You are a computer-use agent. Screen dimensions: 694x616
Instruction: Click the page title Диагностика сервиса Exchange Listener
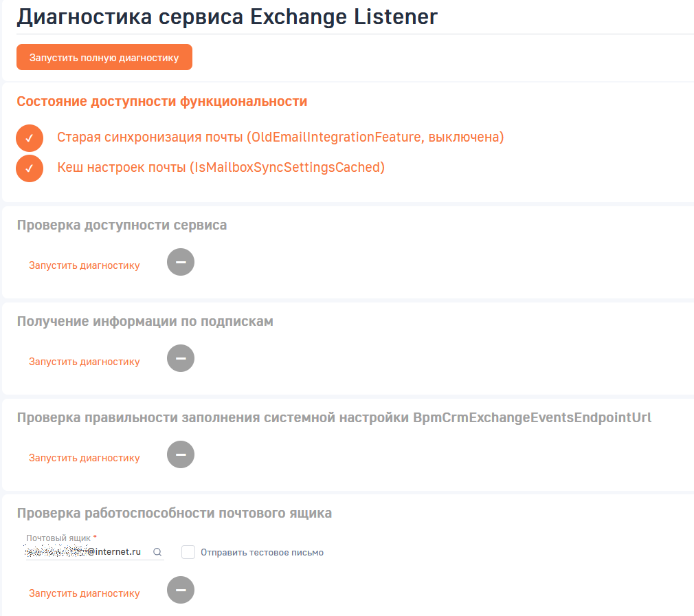pyautogui.click(x=227, y=16)
